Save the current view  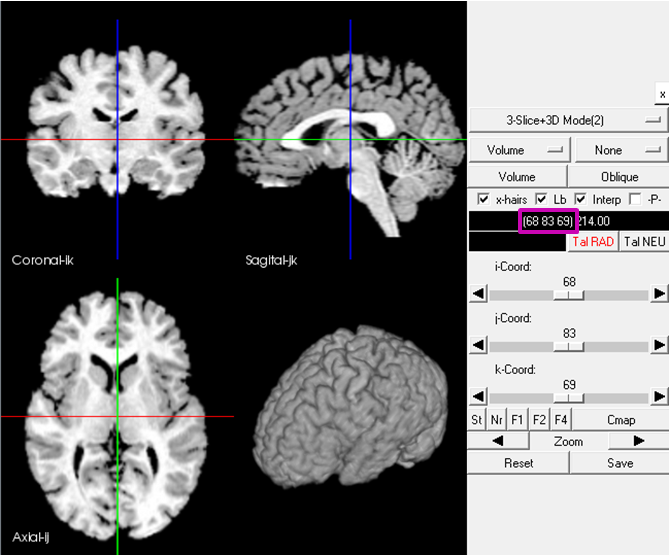620,463
